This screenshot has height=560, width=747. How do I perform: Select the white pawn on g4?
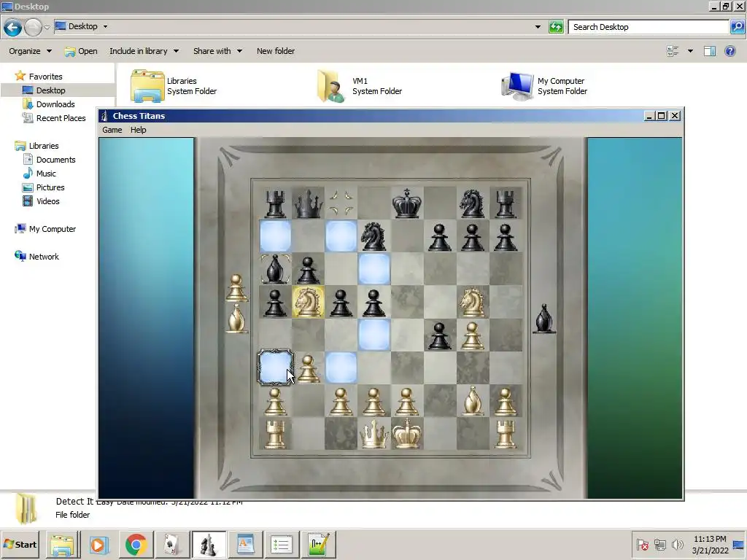click(472, 335)
